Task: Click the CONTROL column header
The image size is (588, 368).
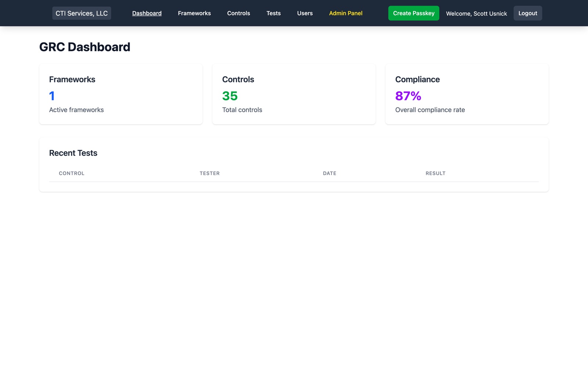Action: click(72, 173)
